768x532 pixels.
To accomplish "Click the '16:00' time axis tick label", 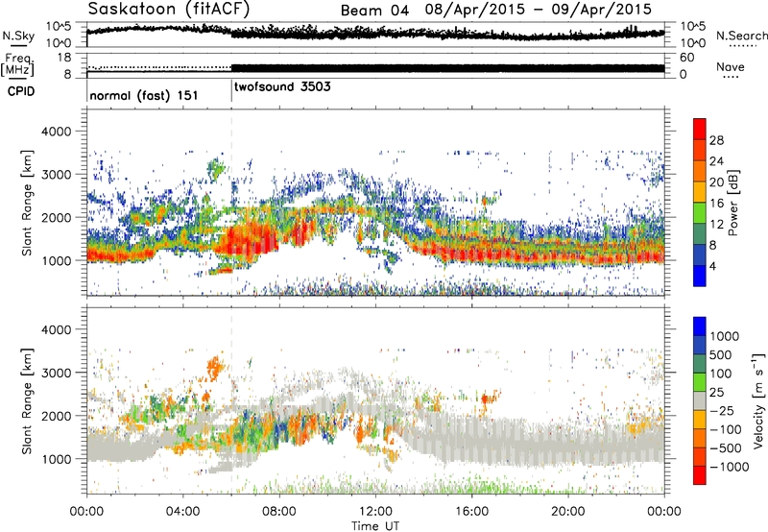I will (471, 512).
